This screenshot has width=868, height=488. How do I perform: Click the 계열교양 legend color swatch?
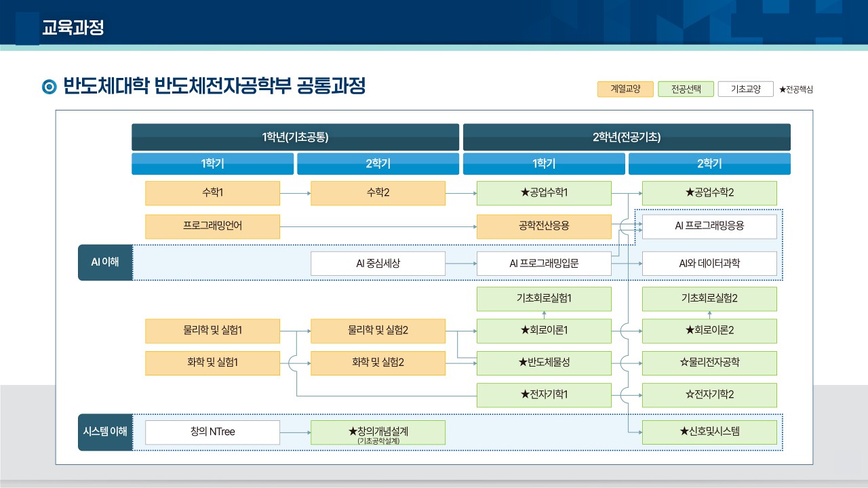(625, 89)
